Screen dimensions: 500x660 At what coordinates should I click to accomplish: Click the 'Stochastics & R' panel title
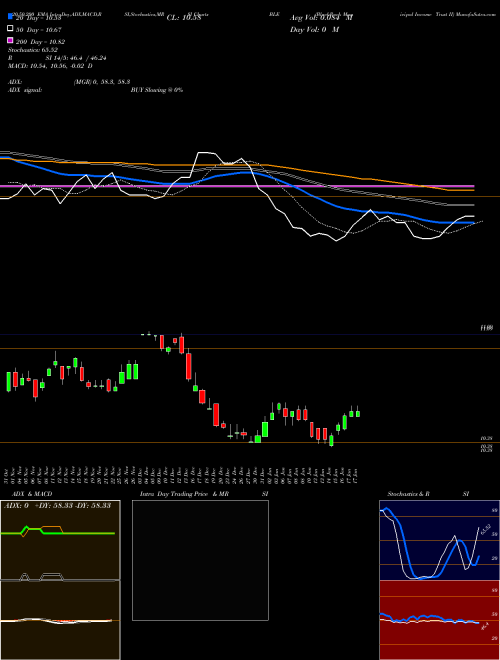pyautogui.click(x=408, y=494)
